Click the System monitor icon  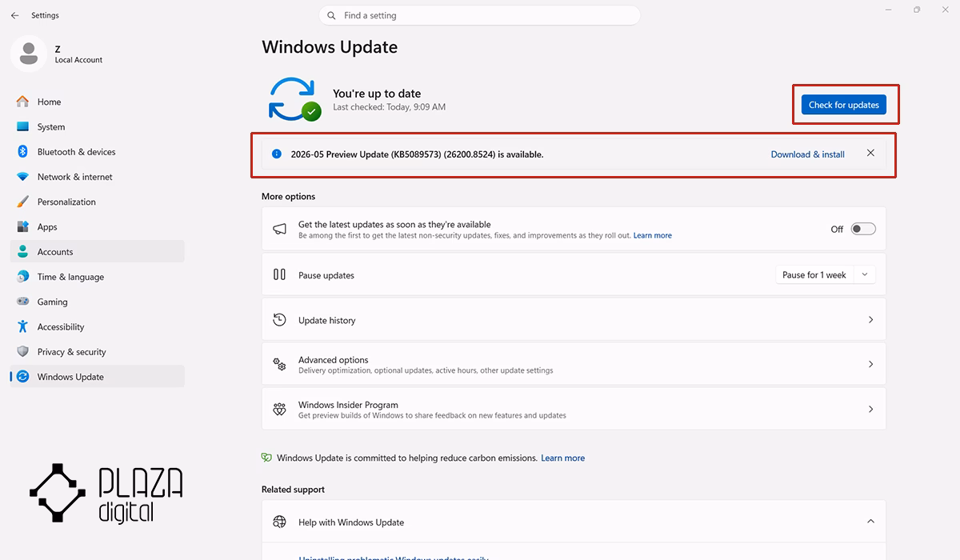22,126
